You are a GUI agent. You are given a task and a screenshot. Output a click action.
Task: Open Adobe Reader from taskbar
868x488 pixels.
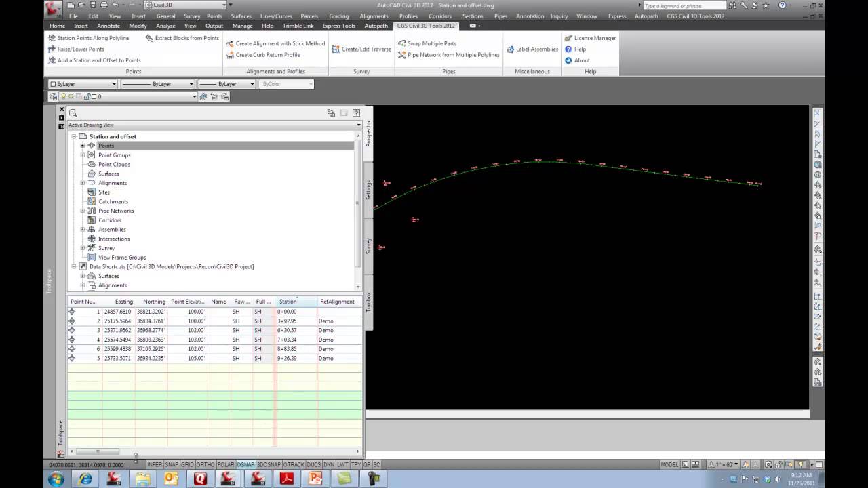(287, 479)
